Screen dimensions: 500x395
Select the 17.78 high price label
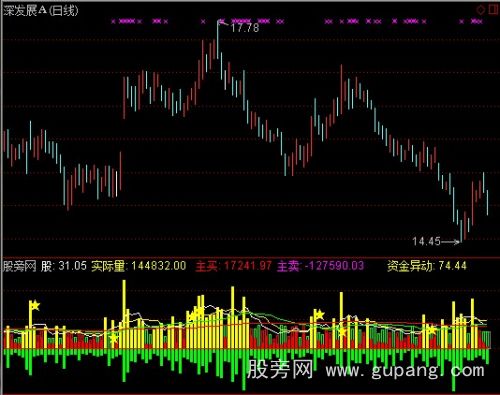click(x=245, y=28)
